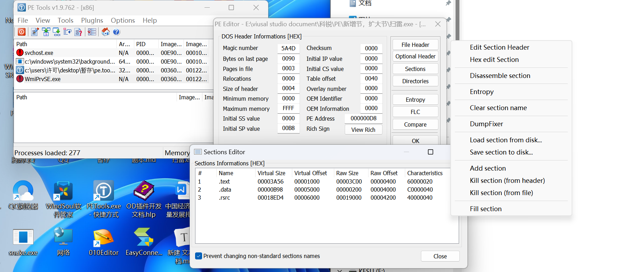
Task: Click the green-arrow S dump toolbar icon
Action: click(46, 32)
